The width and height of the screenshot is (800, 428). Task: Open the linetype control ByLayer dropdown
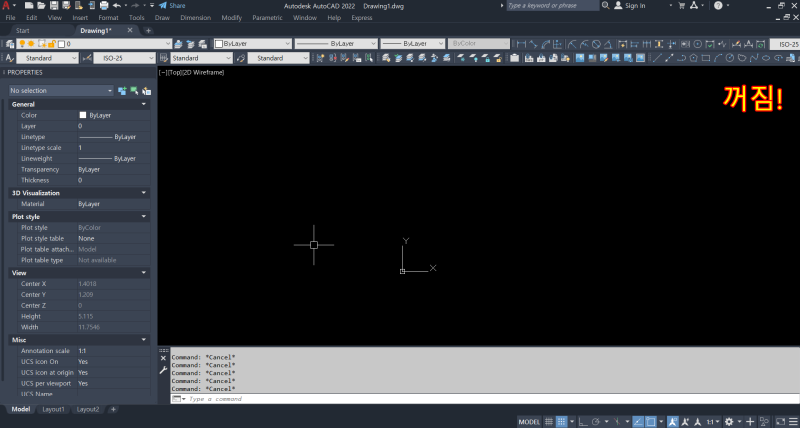pos(336,44)
